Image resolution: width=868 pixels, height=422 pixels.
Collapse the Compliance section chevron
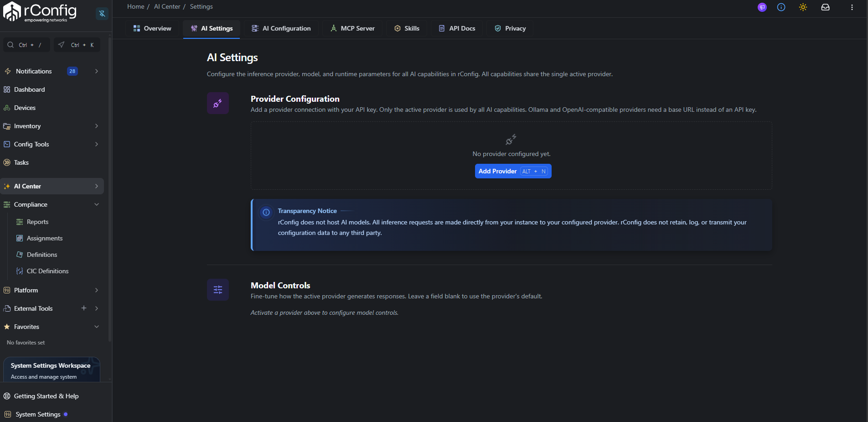(x=97, y=204)
